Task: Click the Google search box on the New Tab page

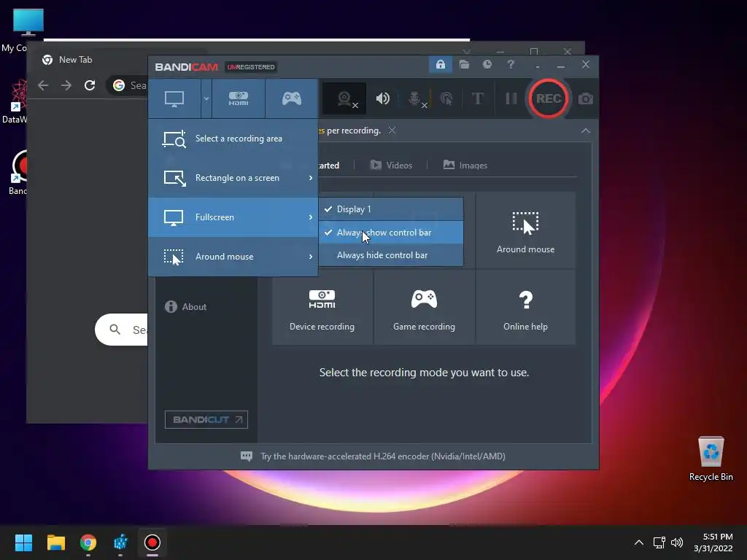Action: [x=122, y=330]
